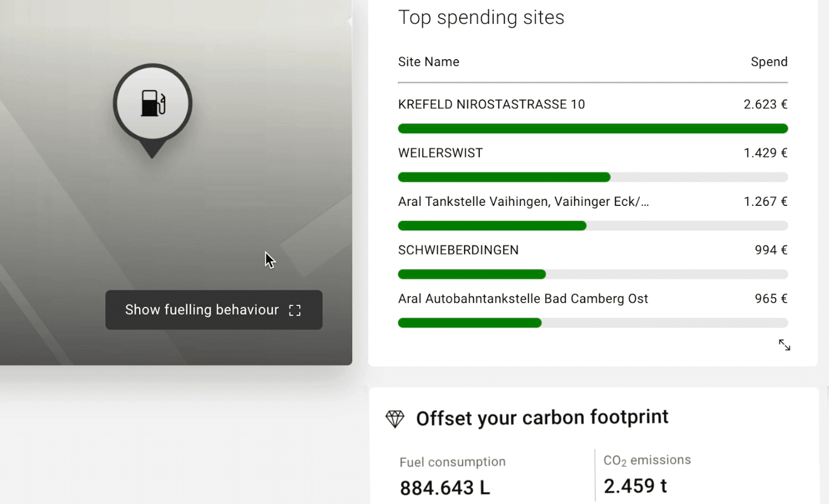Sort by Site Name column header

[428, 62]
